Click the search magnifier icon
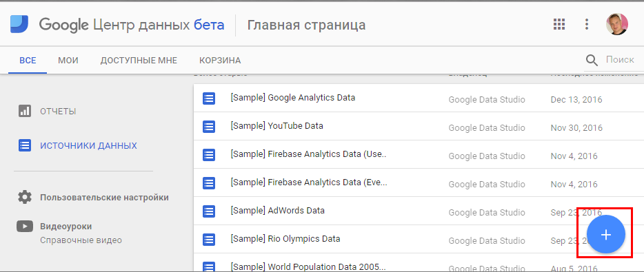The height and width of the screenshot is (272, 644). coord(592,61)
